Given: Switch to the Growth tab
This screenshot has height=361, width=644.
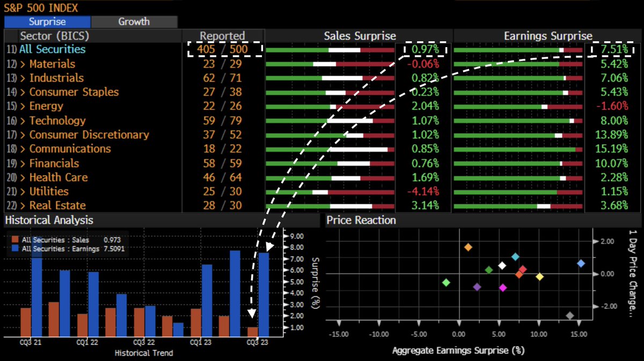Looking at the screenshot, I should coord(134,21).
